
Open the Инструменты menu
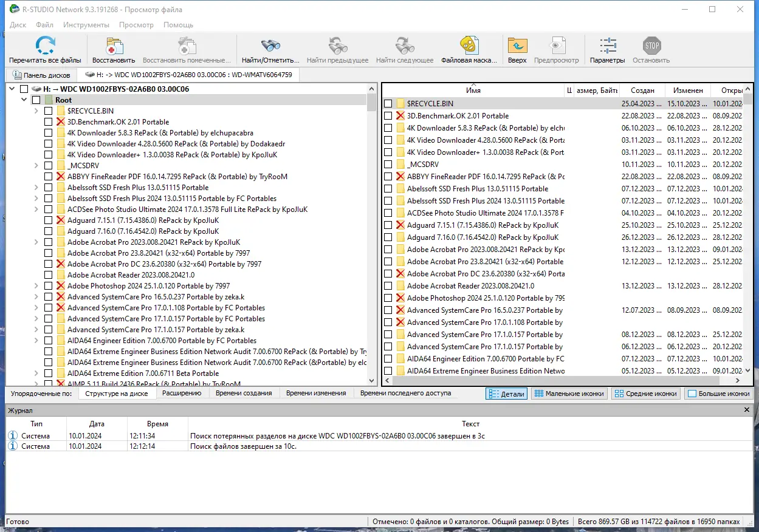click(x=86, y=25)
